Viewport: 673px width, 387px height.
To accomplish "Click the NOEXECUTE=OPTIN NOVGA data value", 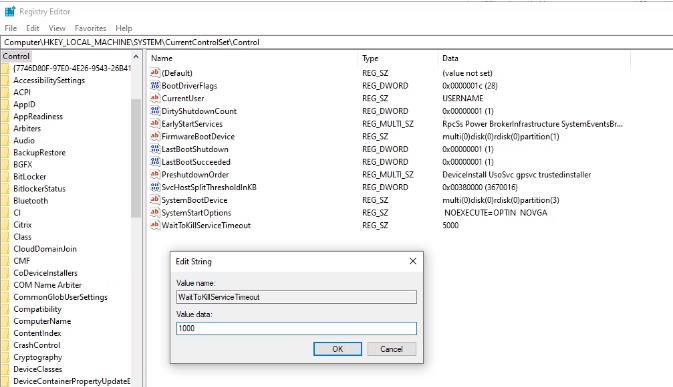I will (495, 212).
